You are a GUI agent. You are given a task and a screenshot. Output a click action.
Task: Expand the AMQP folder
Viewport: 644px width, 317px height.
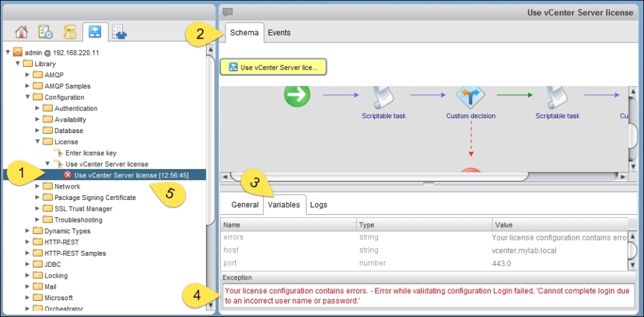pyautogui.click(x=28, y=75)
